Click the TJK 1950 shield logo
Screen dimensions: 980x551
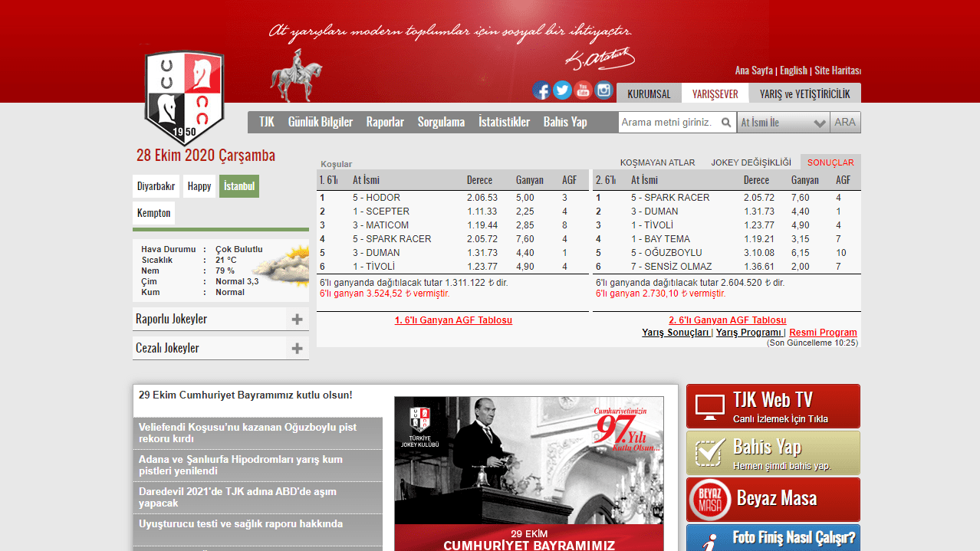pos(184,97)
